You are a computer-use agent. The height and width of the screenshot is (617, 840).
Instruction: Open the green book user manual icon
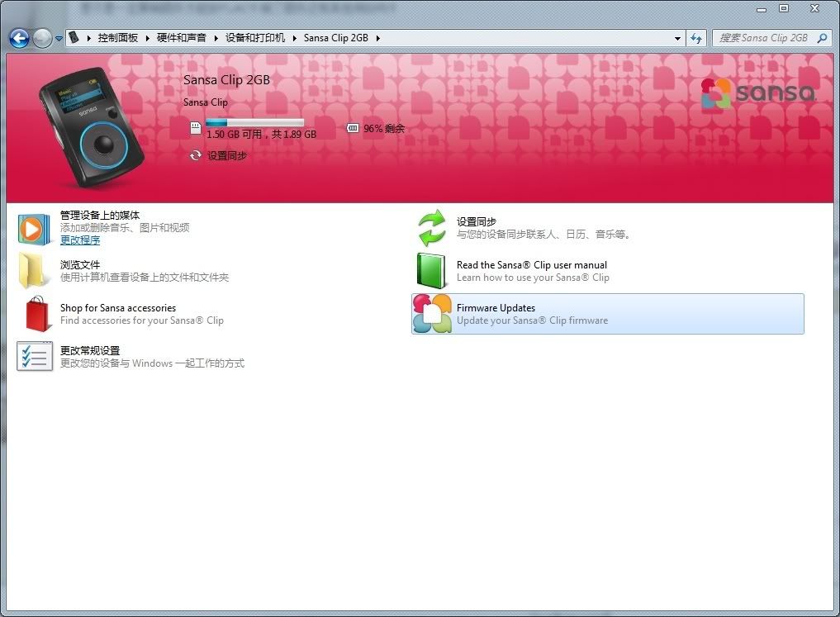431,270
